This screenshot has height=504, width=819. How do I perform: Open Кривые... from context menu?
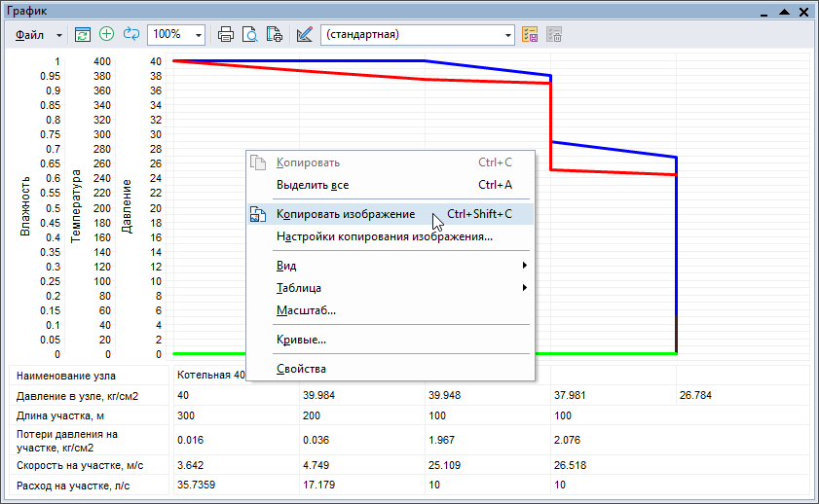(x=301, y=340)
